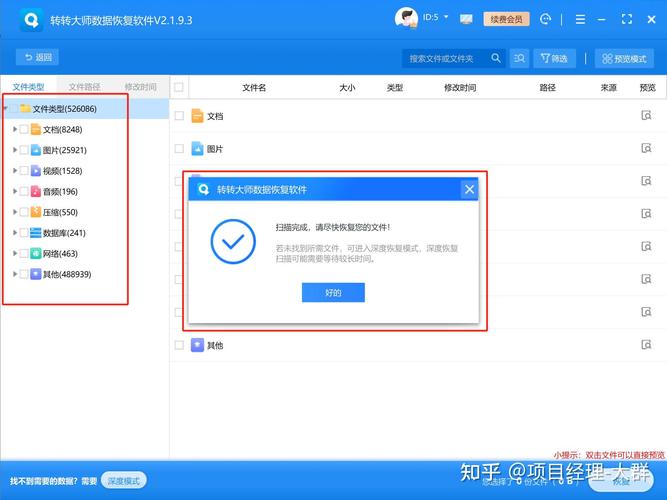The height and width of the screenshot is (500, 667).
Task: Toggle the select-all checkbox in table header
Action: [x=179, y=87]
